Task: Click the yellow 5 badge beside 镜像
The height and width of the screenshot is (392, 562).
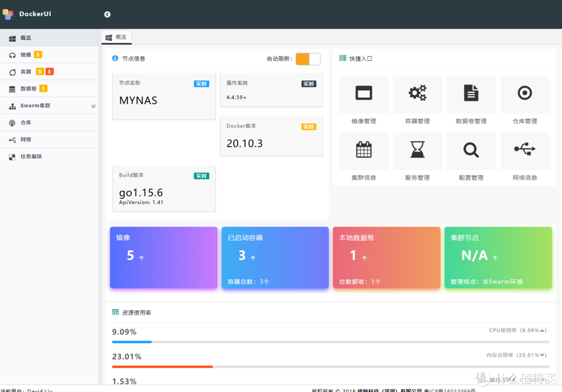Action: [x=38, y=55]
